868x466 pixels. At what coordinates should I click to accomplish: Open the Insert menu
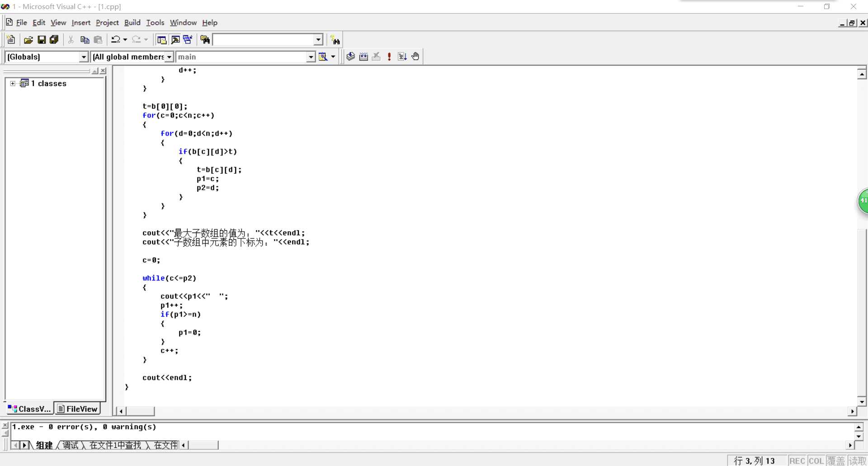point(81,23)
